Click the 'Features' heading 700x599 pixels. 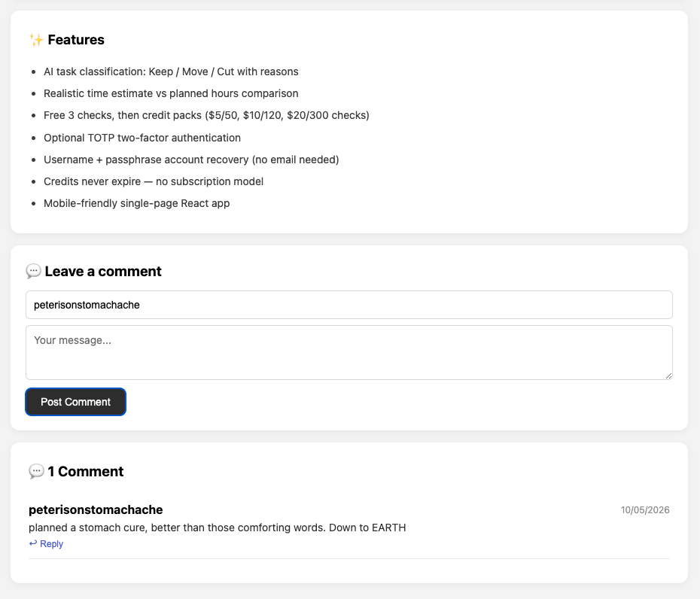[76, 40]
